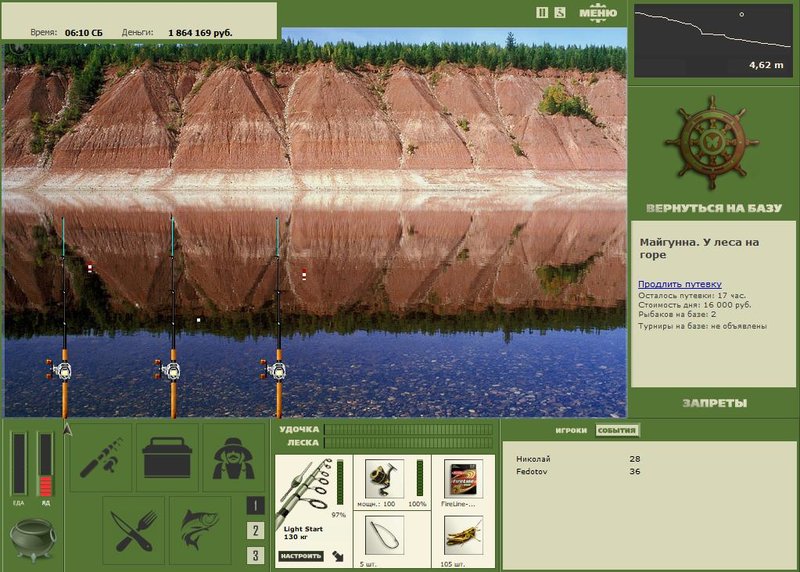Viewport: 800px width, 572px height.
Task: Click the fisherman character icon
Action: pos(234,457)
